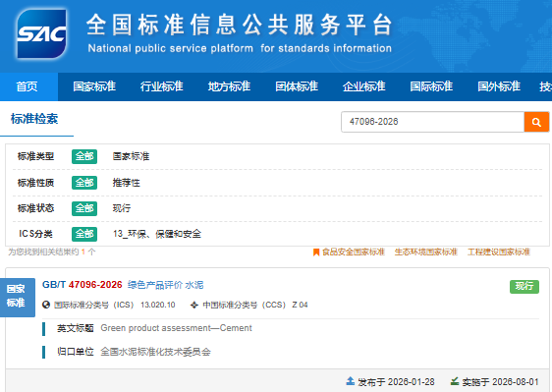Click the globe icon next to ICS number
Screen dimensions: 552x392
tap(46, 305)
